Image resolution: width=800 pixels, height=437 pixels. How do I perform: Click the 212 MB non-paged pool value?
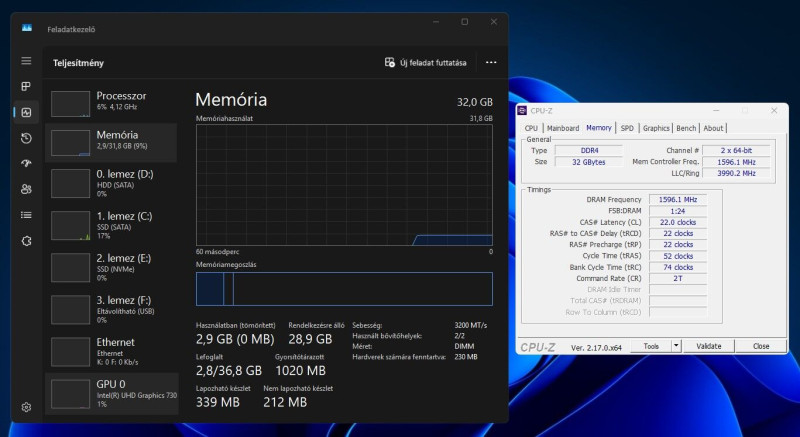point(285,402)
